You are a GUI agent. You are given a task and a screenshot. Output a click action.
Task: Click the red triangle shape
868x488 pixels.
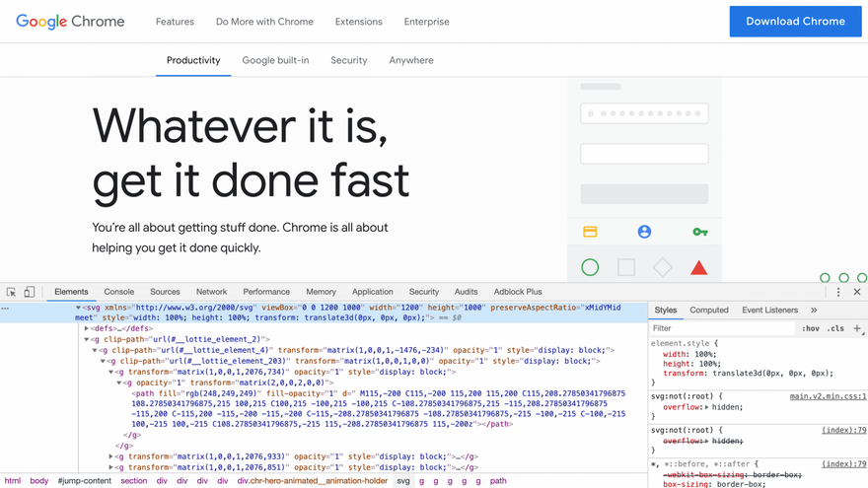point(699,268)
